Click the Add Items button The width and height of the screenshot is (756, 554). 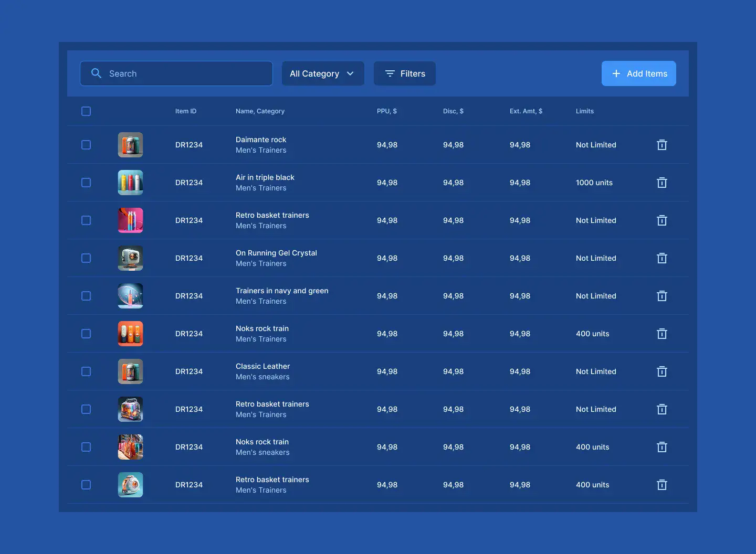click(x=638, y=73)
